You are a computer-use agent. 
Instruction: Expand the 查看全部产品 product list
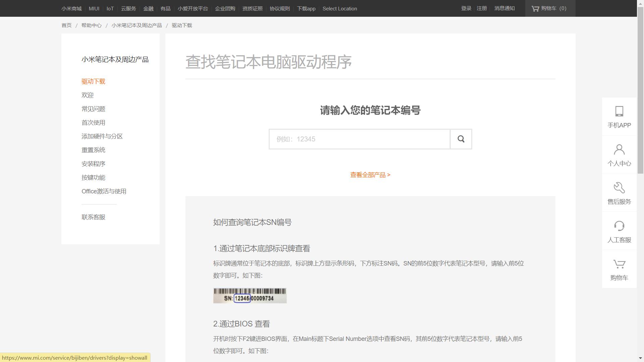coord(370,175)
